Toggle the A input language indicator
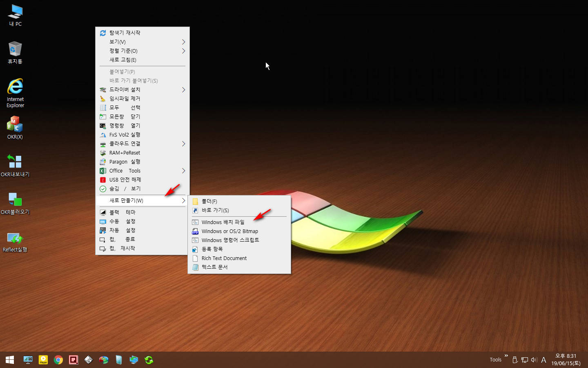Viewport: 588px width, 368px height. click(x=543, y=360)
